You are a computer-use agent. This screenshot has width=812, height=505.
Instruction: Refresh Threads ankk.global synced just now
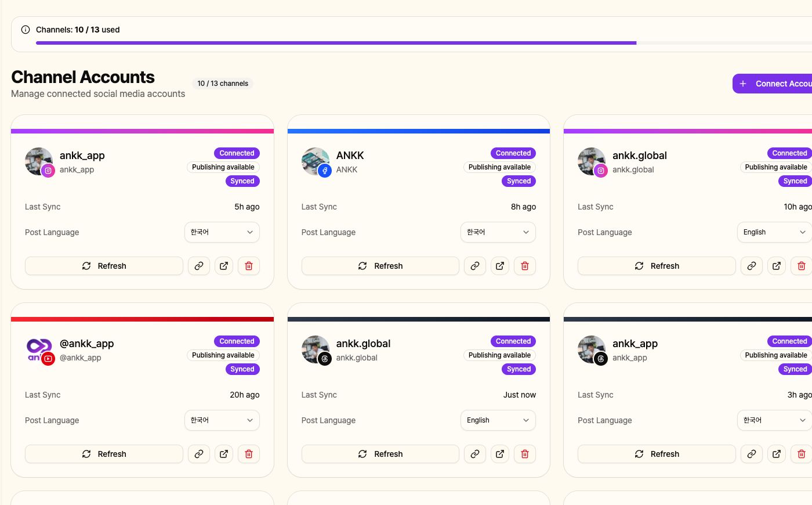[380, 454]
